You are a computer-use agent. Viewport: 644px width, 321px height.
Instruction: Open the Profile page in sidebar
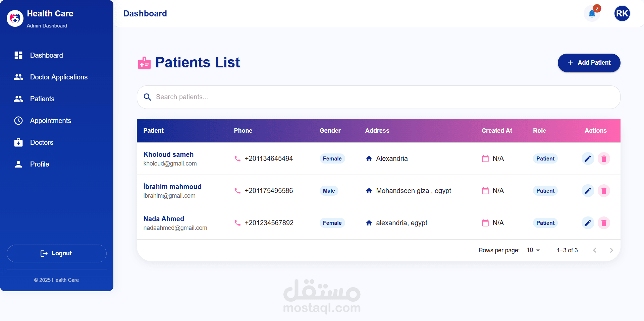click(40, 164)
